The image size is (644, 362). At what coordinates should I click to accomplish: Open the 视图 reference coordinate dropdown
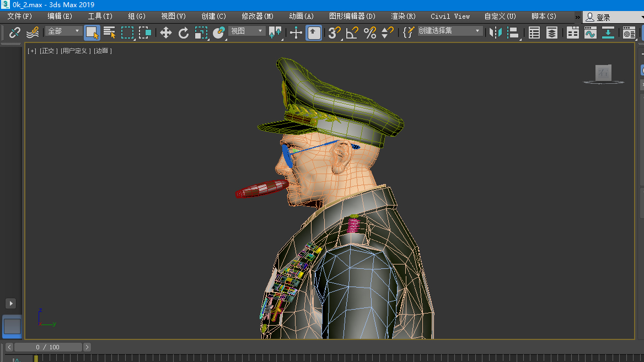click(247, 31)
